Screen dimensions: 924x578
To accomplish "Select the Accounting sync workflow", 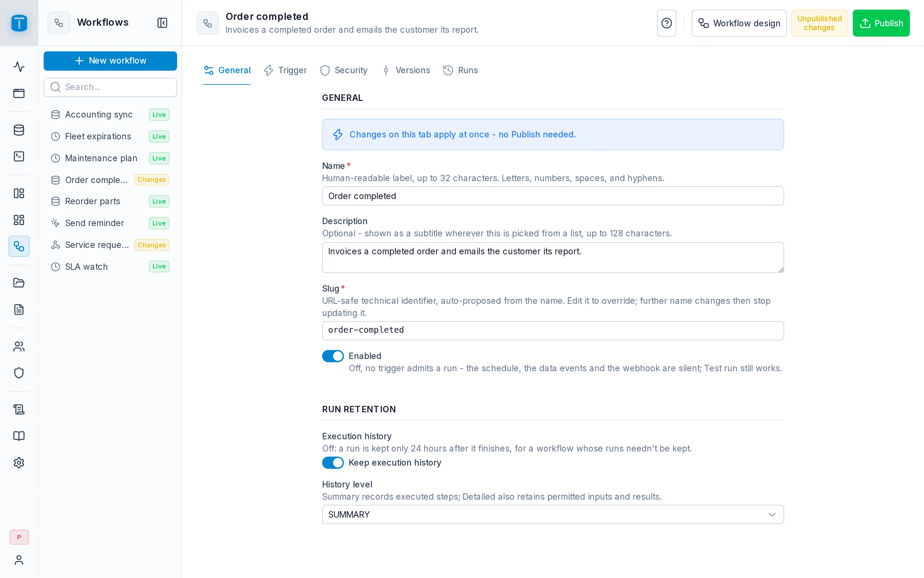I will coord(110,115).
